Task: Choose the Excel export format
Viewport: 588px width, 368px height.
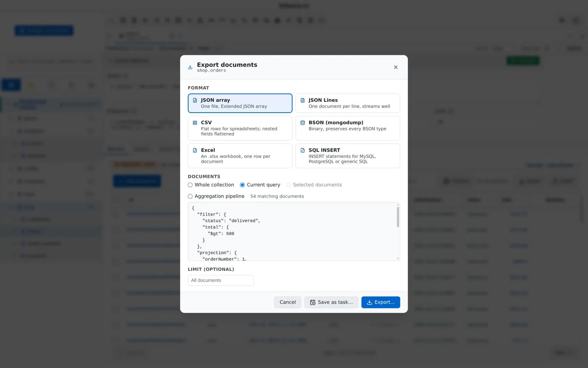Action: [x=240, y=156]
